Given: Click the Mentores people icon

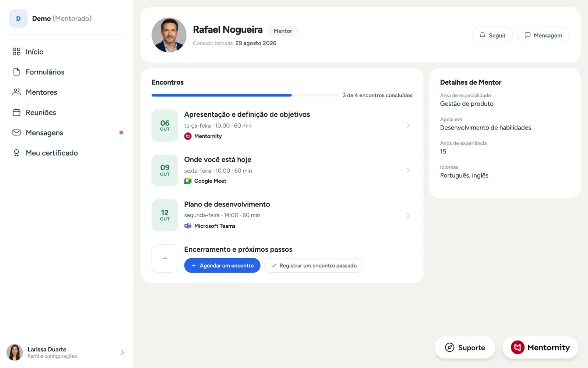Looking at the screenshot, I should coord(17,92).
